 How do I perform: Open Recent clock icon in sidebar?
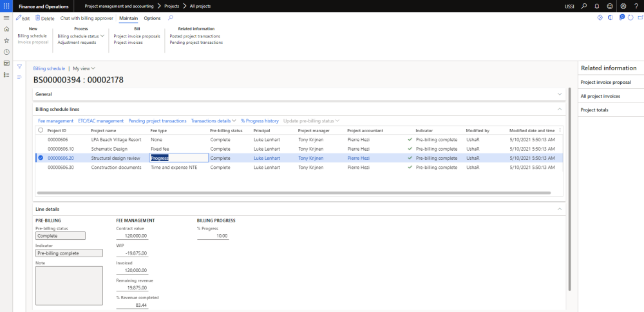(x=6, y=52)
